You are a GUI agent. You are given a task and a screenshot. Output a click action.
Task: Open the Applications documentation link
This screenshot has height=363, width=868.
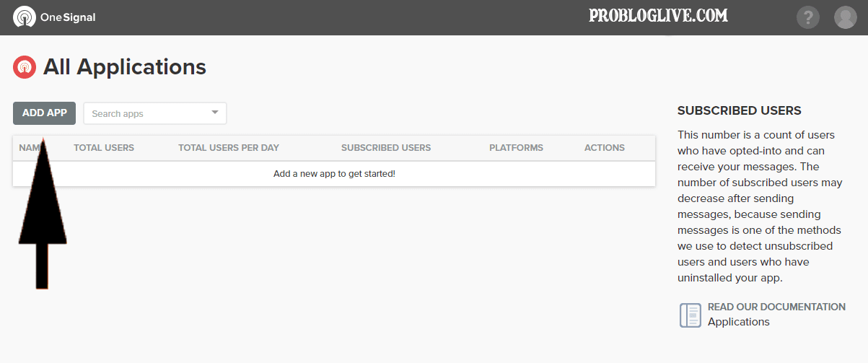click(x=739, y=322)
